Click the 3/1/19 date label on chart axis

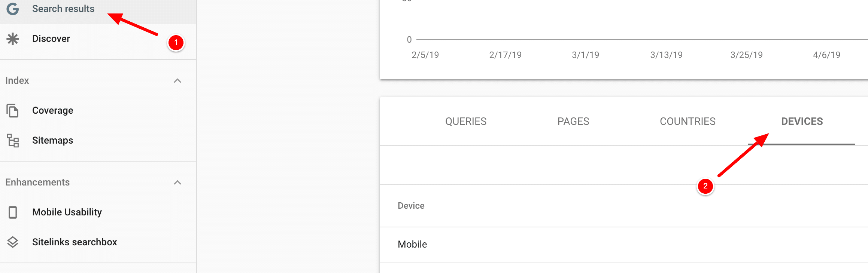pyautogui.click(x=586, y=55)
